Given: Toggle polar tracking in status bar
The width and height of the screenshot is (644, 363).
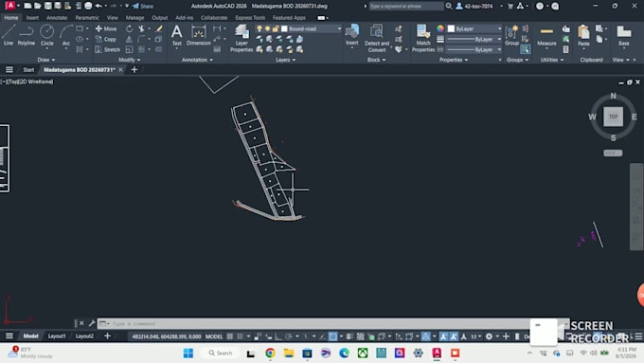Looking at the screenshot, I should pos(288,336).
